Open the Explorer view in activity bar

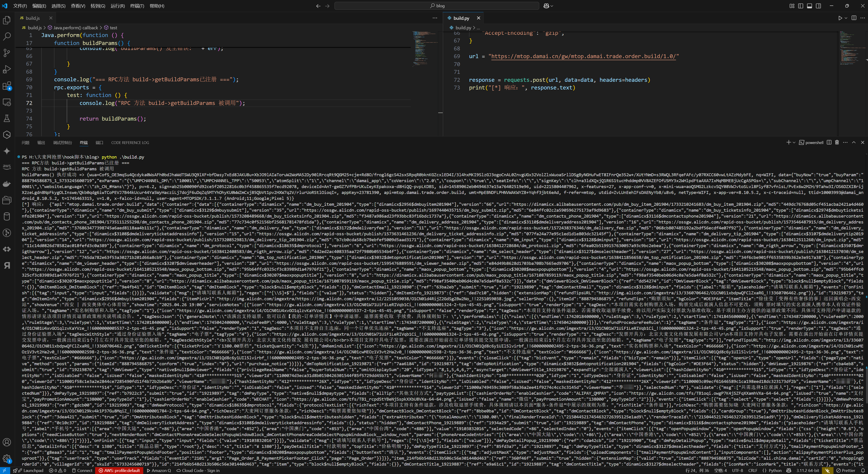point(7,20)
